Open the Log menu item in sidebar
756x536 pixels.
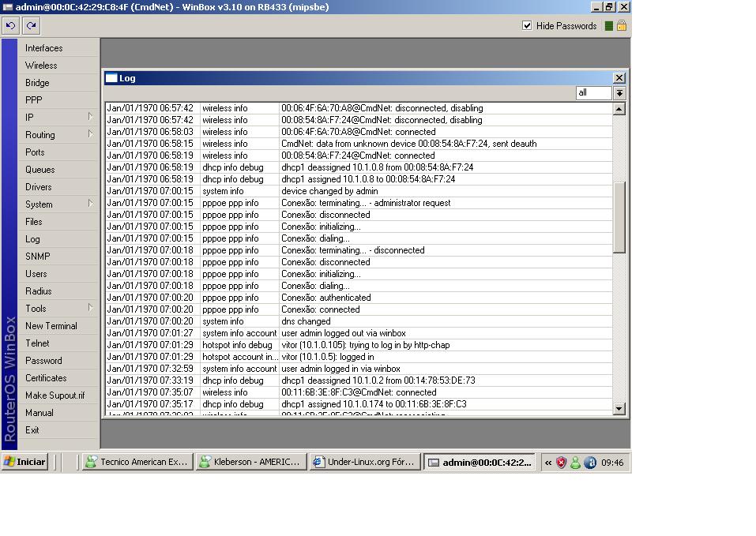pyautogui.click(x=58, y=239)
